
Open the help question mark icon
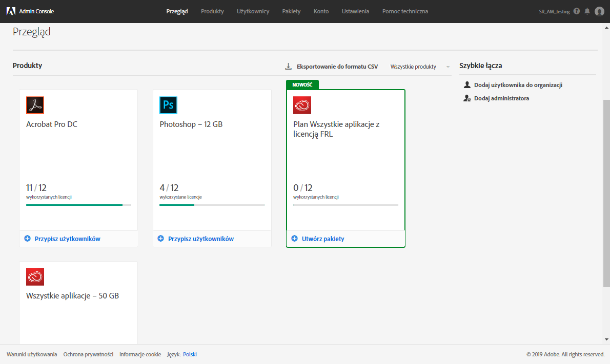tap(577, 11)
